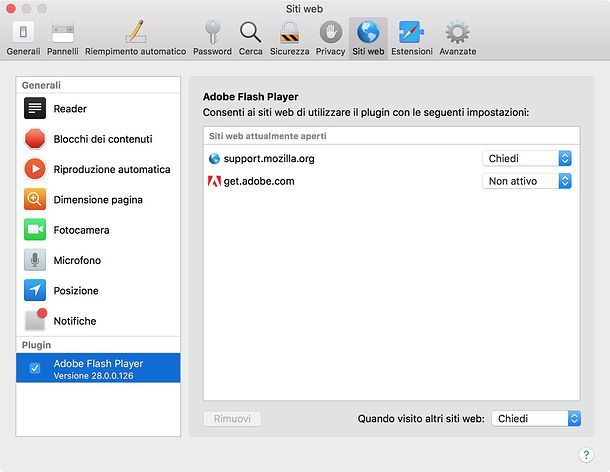
Task: Open help with the question mark button
Action: point(586,454)
